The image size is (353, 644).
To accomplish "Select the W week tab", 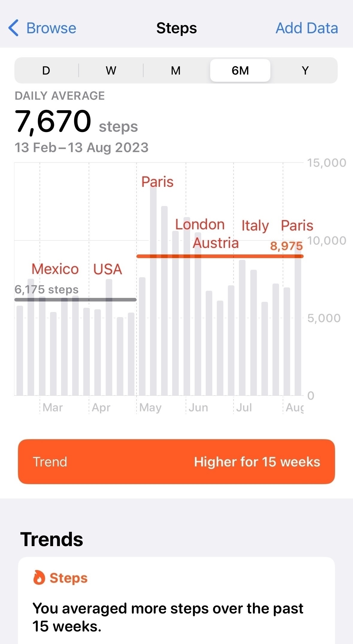I will pyautogui.click(x=111, y=71).
